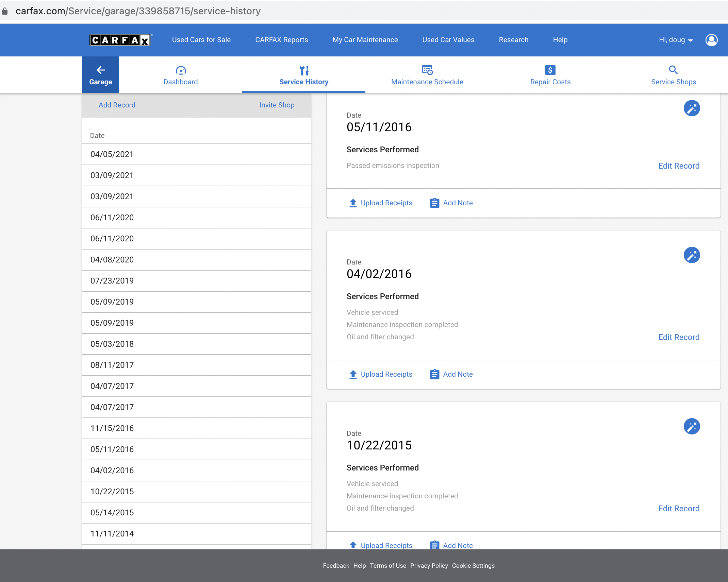Open Used Car Values menu
Viewport: 728px width, 582px height.
(x=448, y=40)
